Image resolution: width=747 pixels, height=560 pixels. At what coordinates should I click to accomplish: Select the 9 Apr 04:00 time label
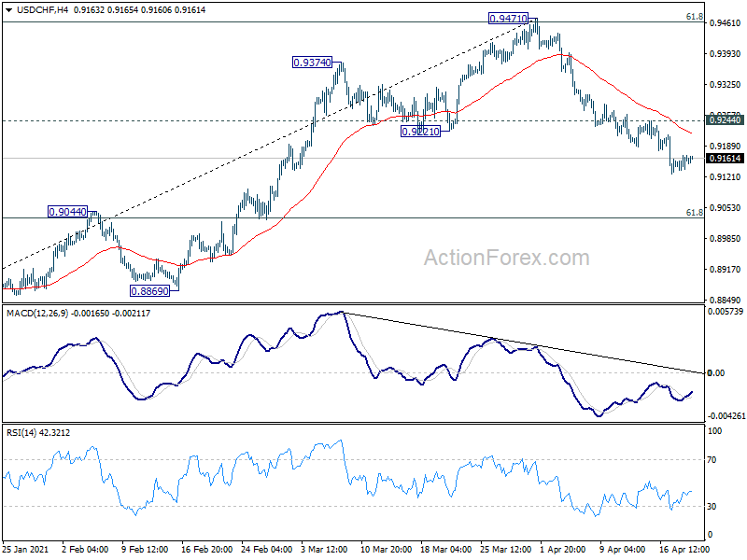click(x=623, y=549)
